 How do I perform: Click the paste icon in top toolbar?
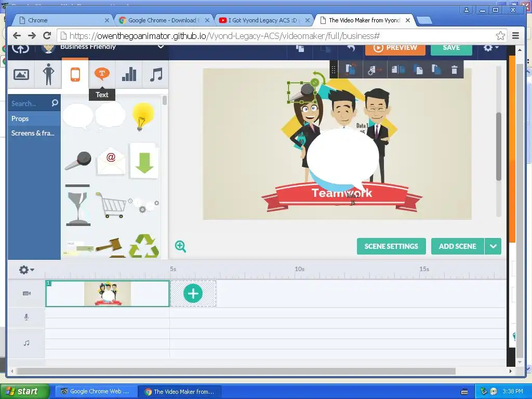pyautogui.click(x=325, y=49)
